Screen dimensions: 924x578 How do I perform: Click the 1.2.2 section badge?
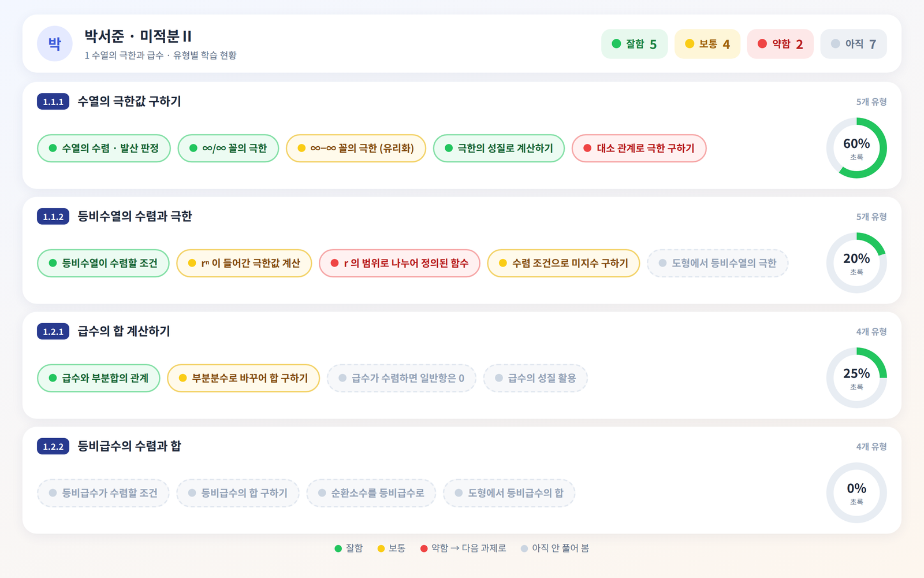pos(53,447)
